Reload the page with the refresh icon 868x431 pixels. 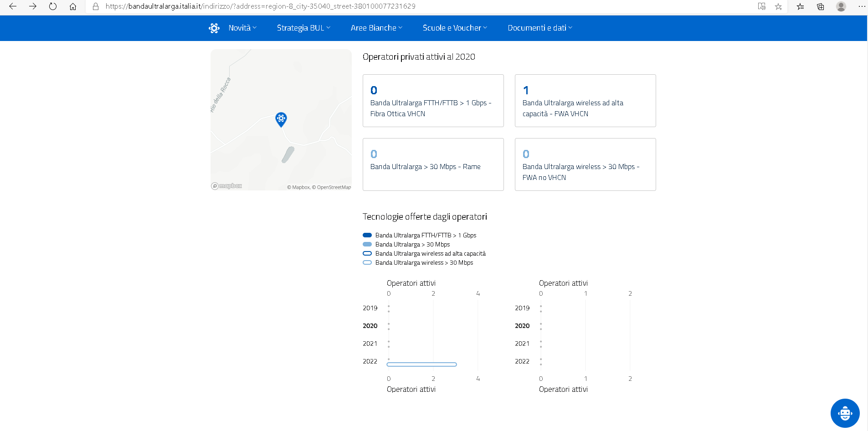pyautogui.click(x=53, y=6)
